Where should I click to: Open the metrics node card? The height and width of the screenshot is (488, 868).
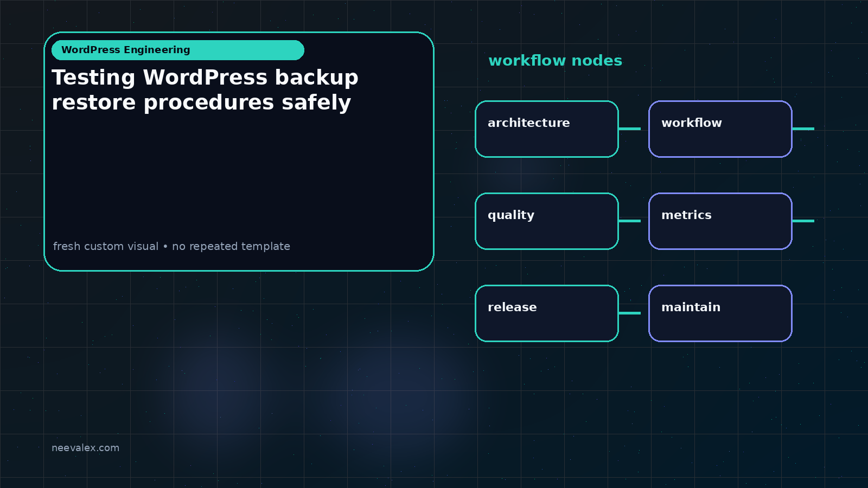720,221
